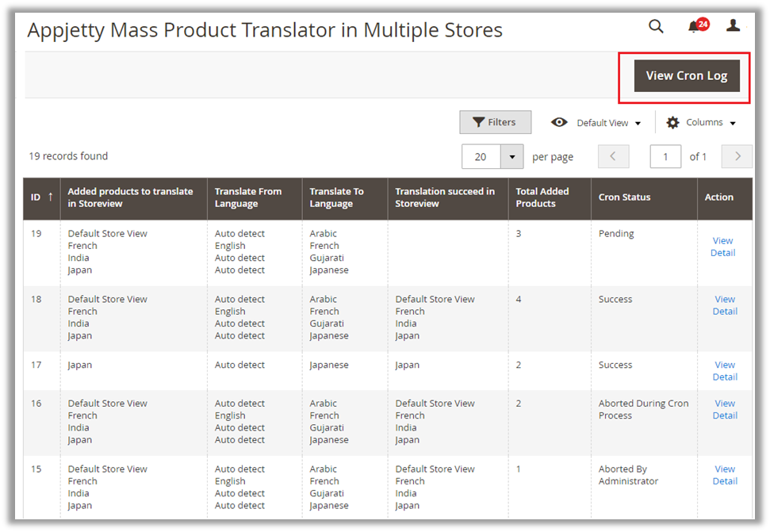Viewport: 770px width, 532px height.
Task: Go to previous page arrow
Action: [613, 156]
